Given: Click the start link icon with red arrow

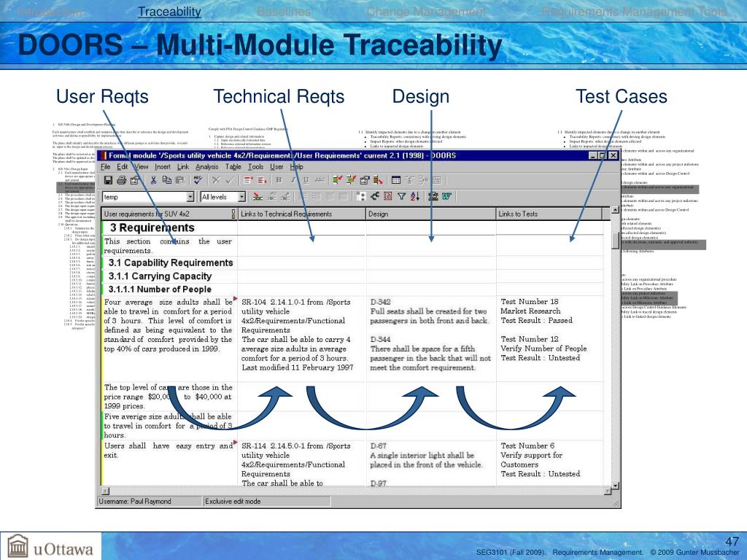Looking at the screenshot, I should point(338,180).
